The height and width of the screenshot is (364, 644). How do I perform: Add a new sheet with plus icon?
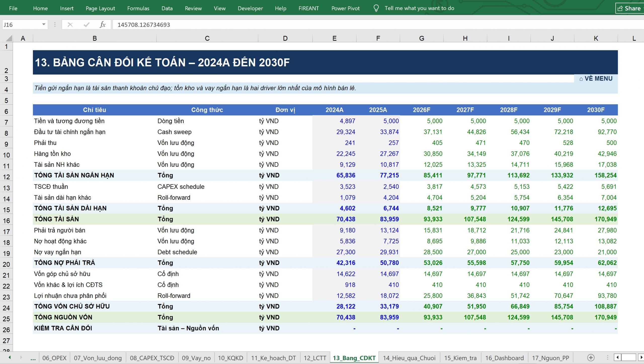pyautogui.click(x=591, y=358)
